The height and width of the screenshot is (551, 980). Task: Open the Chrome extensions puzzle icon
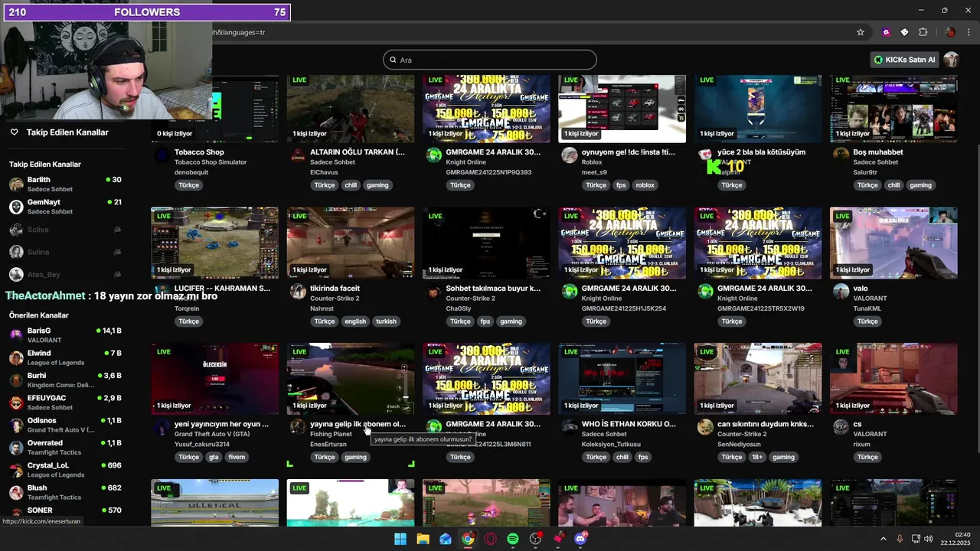click(923, 32)
